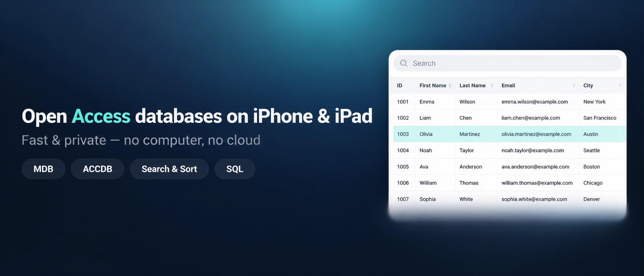Sort by the First Name column arrows

pos(450,86)
